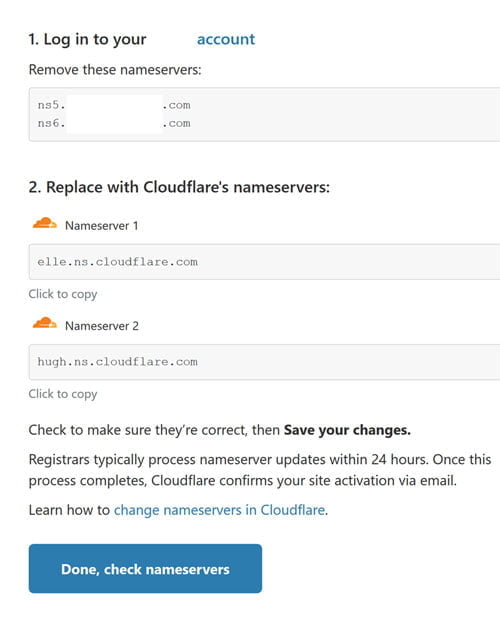Click the Cloudflare cloud icon beside Nameserver 2
The image size is (500, 626).
pyautogui.click(x=44, y=323)
